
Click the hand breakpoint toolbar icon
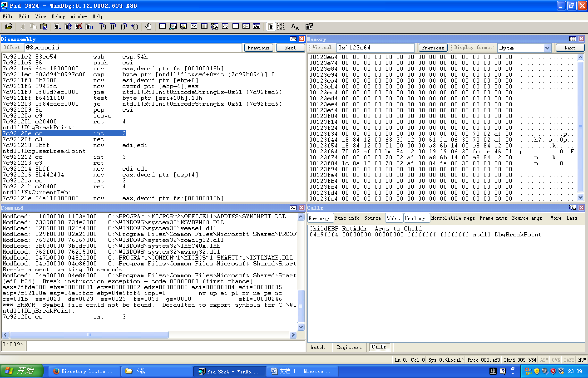pyautogui.click(x=148, y=27)
